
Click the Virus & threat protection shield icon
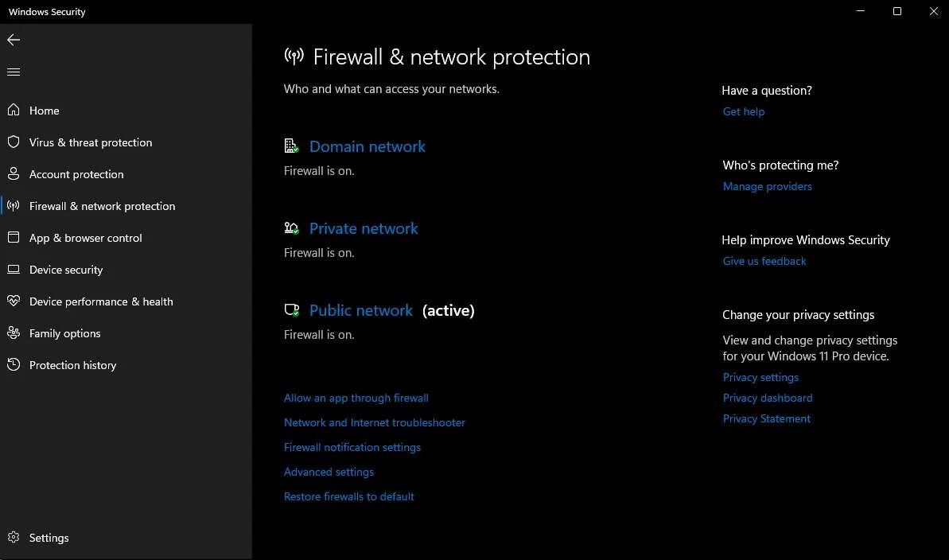tap(14, 142)
